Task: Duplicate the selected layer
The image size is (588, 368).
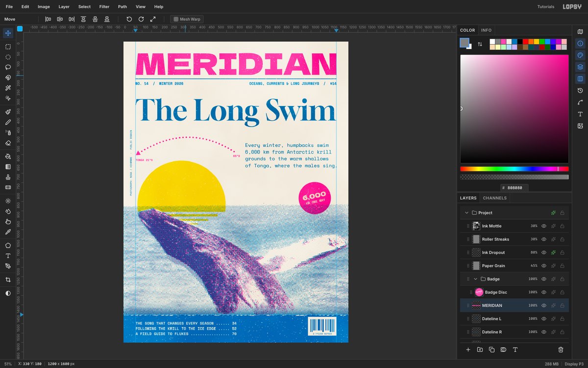Action: pos(491,350)
